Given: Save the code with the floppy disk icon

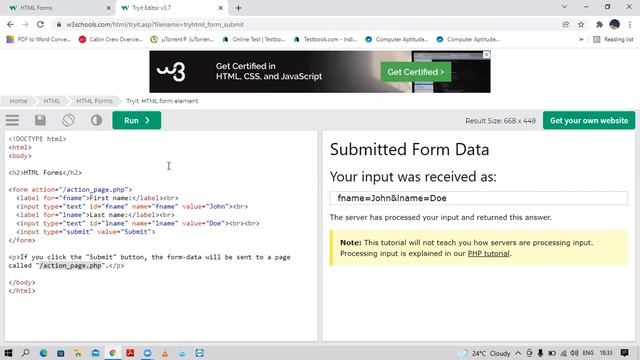Looking at the screenshot, I should click(40, 120).
